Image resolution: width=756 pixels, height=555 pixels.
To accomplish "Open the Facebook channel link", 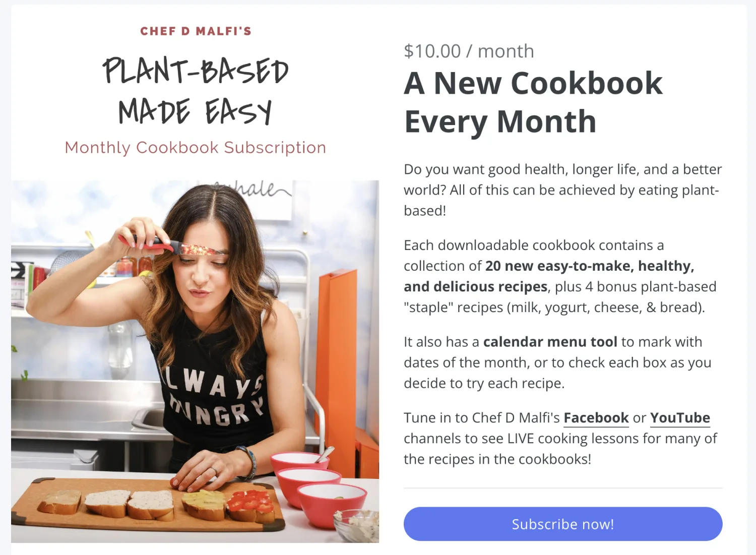I will click(596, 418).
